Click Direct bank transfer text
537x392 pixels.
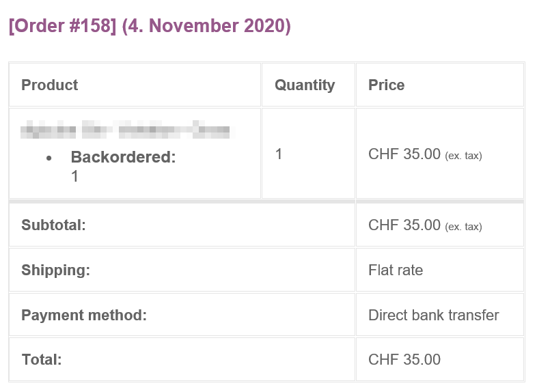[433, 316]
